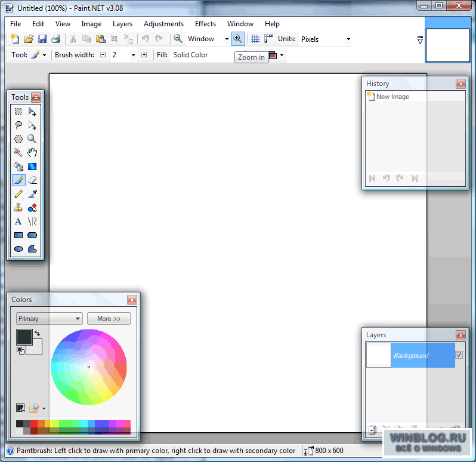This screenshot has width=476, height=462.
Task: Select the Lasso Select tool
Action: coord(18,125)
